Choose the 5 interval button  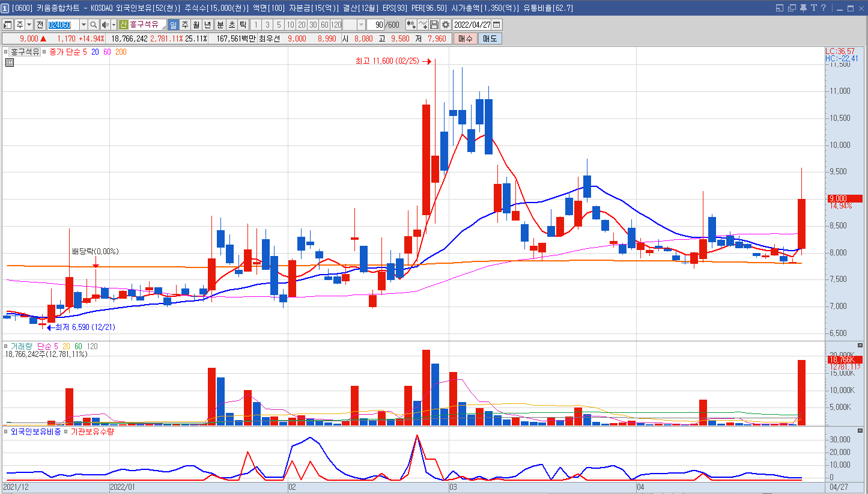tap(279, 25)
